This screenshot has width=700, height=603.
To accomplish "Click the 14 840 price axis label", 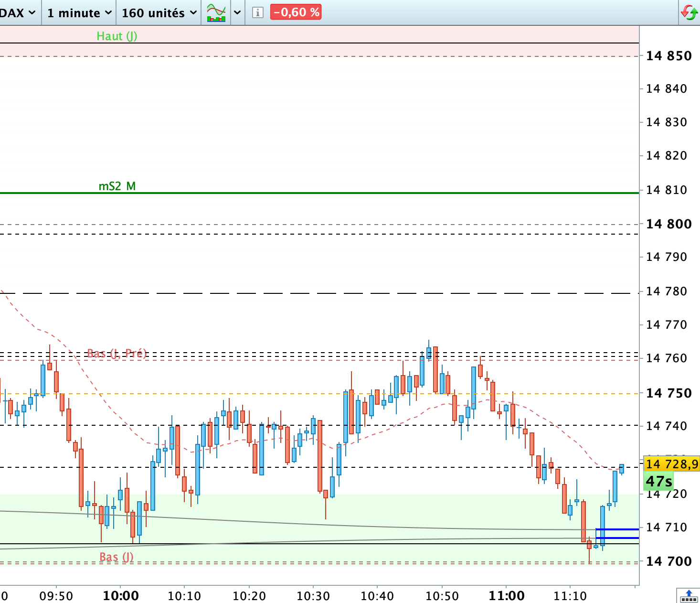I will point(667,89).
